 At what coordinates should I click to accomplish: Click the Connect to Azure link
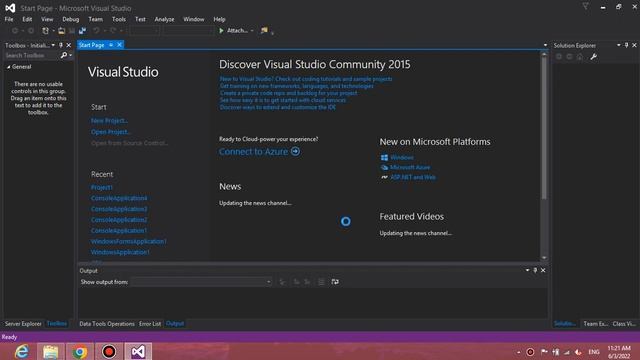pos(253,151)
